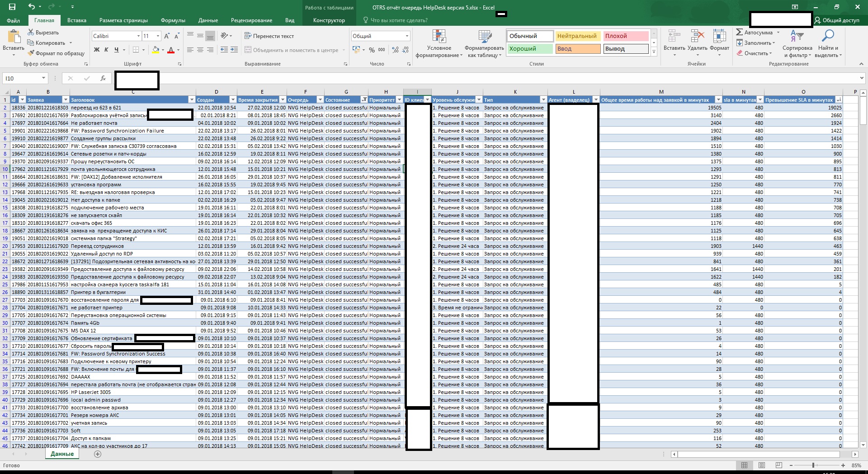Switch to the Вставка ribbon tab
Image resolution: width=868 pixels, height=474 pixels.
tap(77, 20)
